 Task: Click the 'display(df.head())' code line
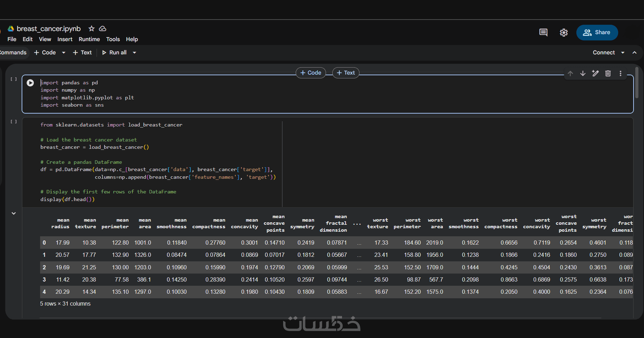[68, 199]
